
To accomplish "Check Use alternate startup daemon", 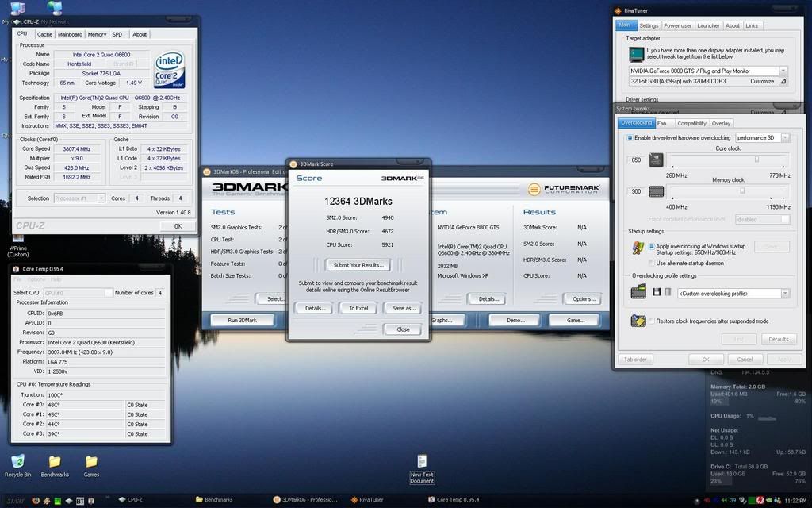I will point(652,264).
